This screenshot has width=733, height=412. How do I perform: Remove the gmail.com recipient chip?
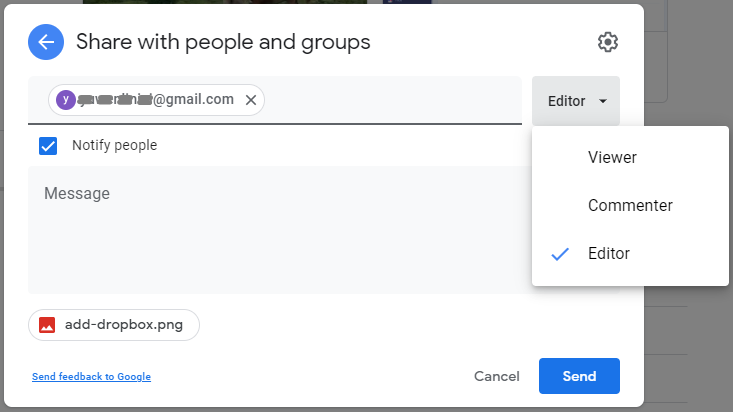(x=251, y=100)
